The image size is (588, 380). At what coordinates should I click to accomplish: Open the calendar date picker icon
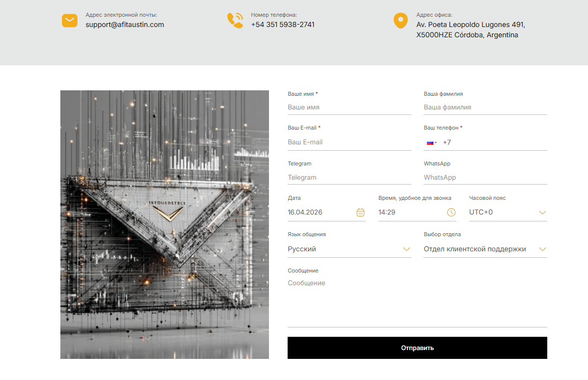click(x=360, y=212)
